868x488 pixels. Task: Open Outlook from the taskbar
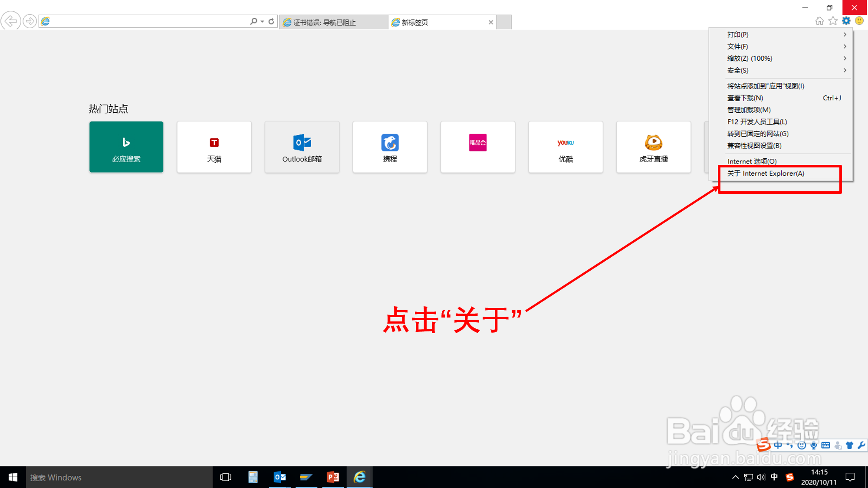(x=280, y=477)
